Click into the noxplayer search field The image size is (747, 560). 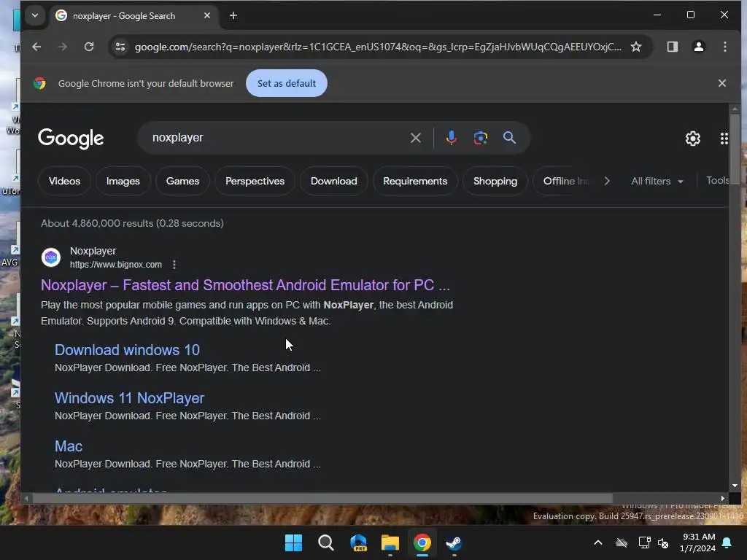coord(276,138)
